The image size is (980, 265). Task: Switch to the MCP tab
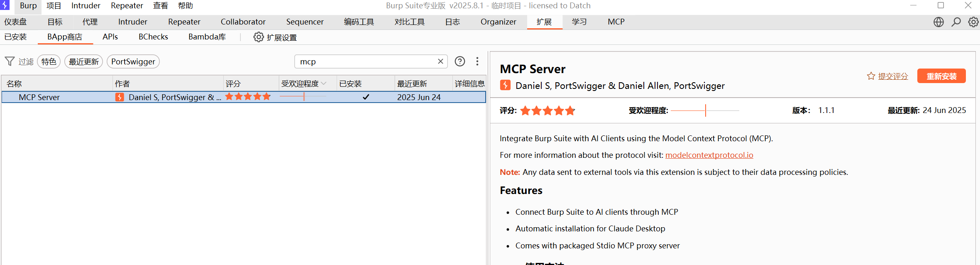[616, 22]
